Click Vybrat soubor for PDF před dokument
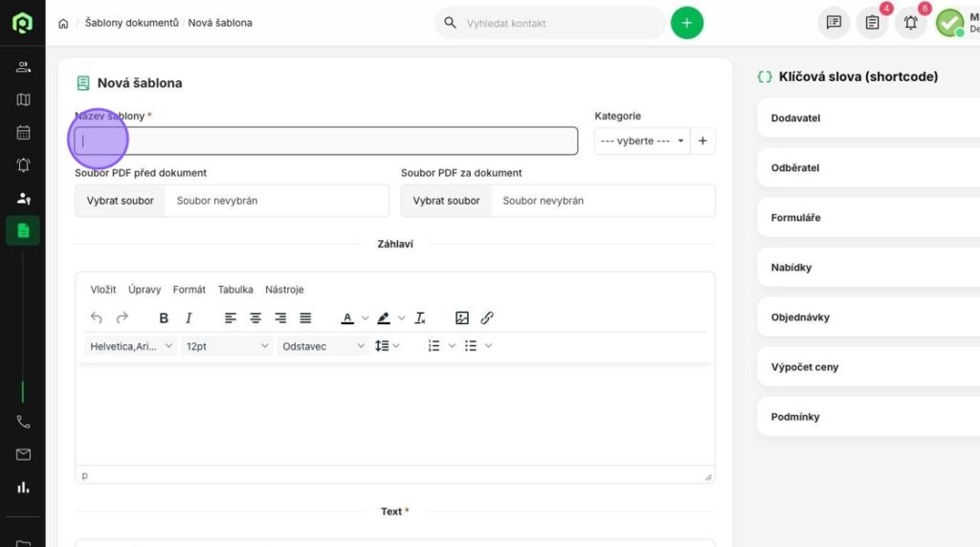980x547 pixels. pyautogui.click(x=121, y=201)
